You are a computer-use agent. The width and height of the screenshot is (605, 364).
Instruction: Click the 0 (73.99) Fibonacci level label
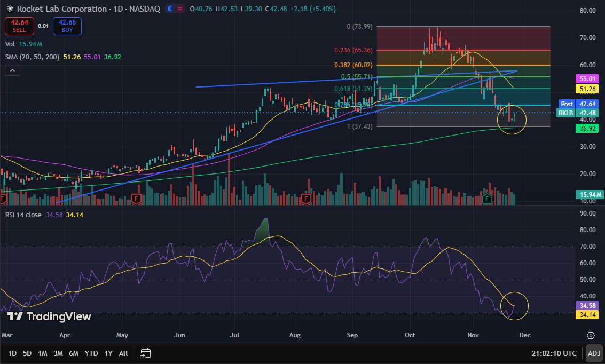pos(359,27)
